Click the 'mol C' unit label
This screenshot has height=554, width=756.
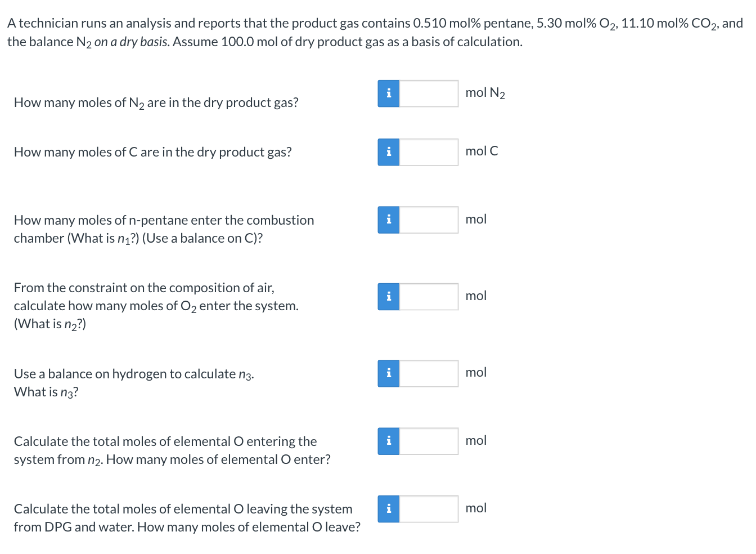[x=481, y=151]
